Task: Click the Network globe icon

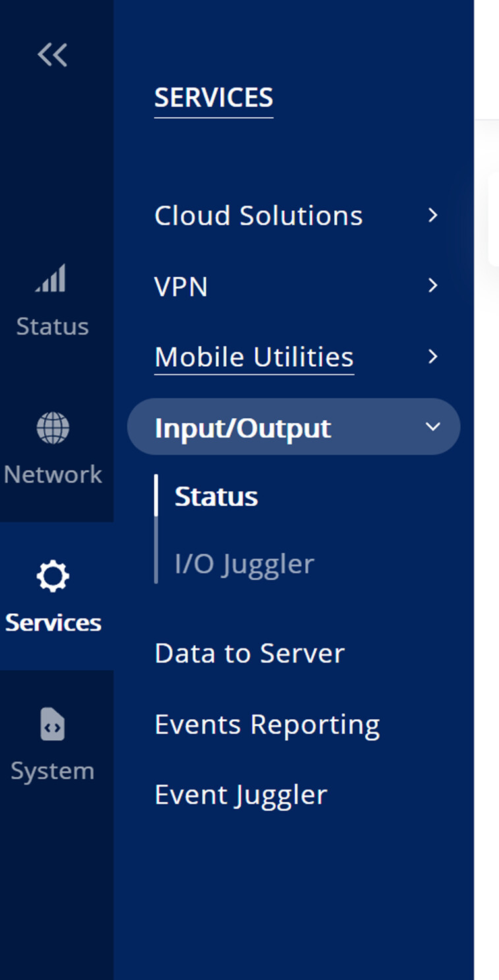Action: (53, 427)
